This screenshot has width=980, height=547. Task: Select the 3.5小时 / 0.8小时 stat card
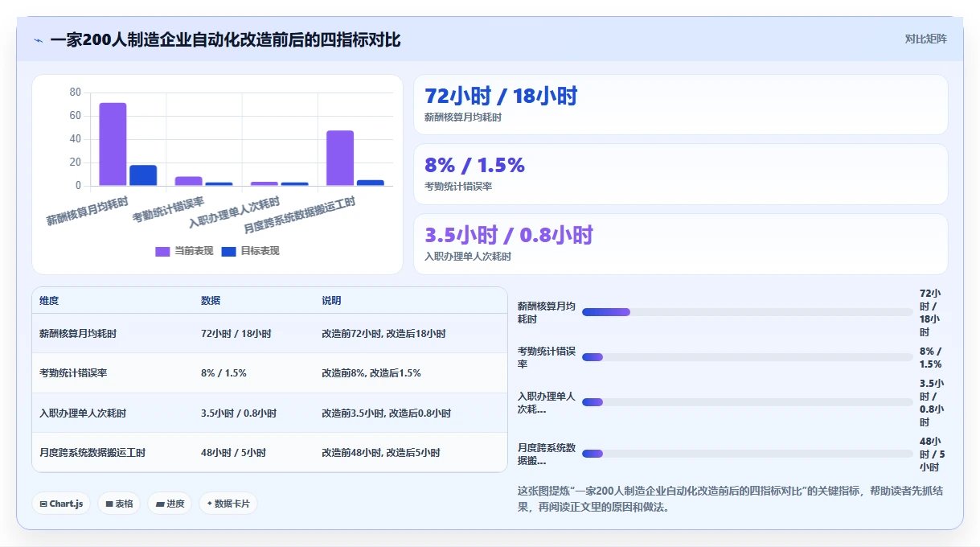click(x=681, y=244)
